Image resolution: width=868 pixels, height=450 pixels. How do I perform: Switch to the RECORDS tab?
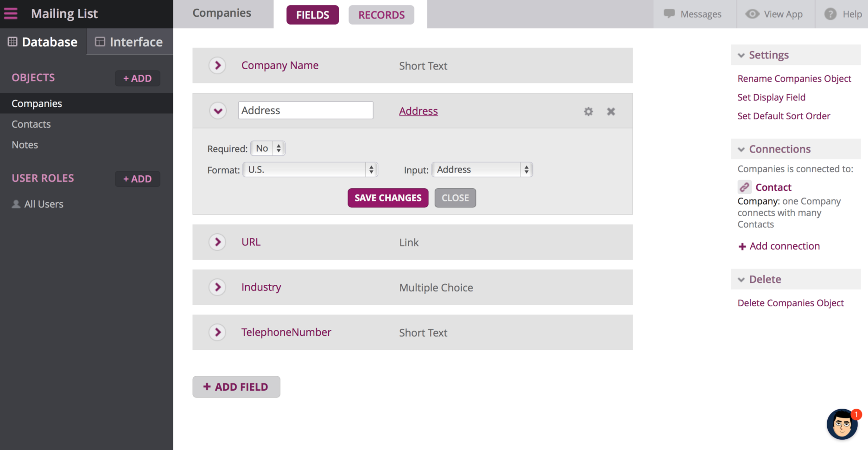[381, 15]
